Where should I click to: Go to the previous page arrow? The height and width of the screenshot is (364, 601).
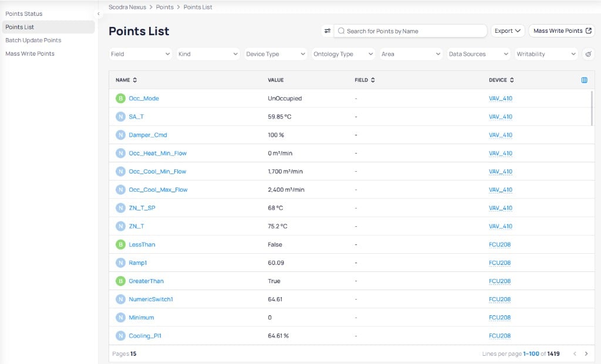575,353
